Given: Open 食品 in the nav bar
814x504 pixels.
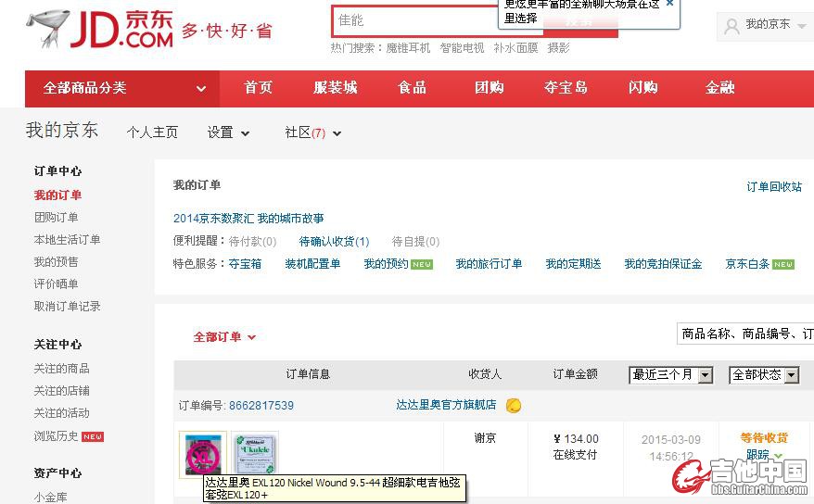Looking at the screenshot, I should tap(413, 88).
